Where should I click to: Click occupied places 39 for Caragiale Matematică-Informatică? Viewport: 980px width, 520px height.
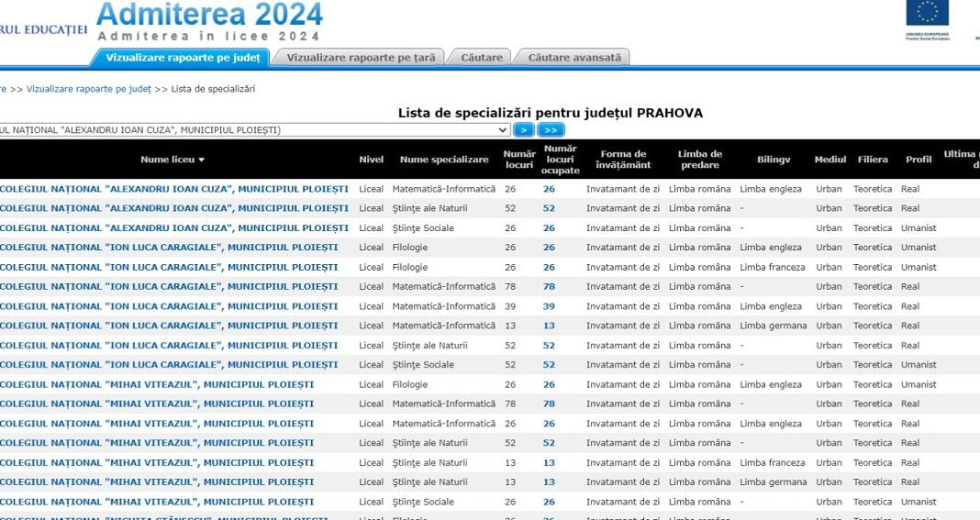549,306
